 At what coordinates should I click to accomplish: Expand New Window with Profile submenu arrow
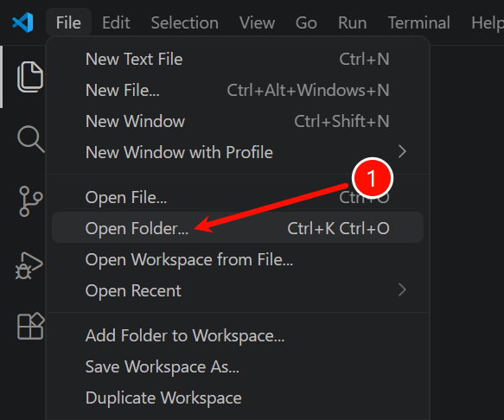(402, 151)
